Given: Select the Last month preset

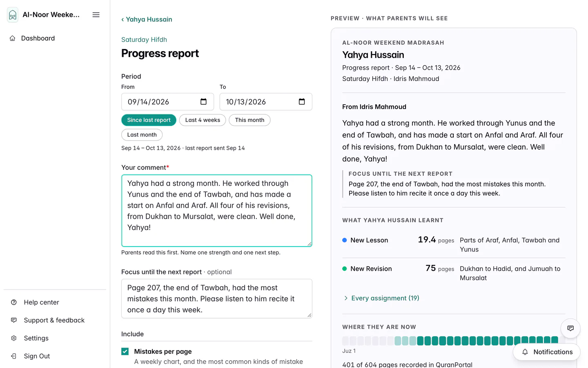Looking at the screenshot, I should (x=142, y=135).
